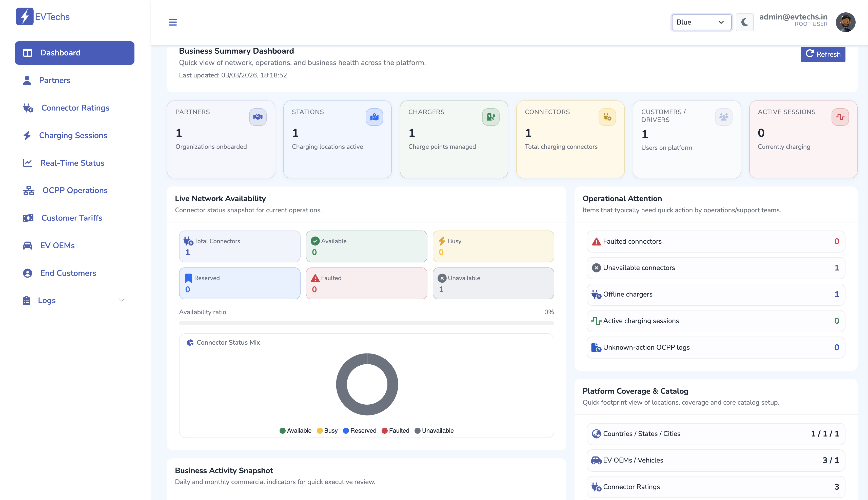Click the EVTechs lightning logo
The width and height of the screenshot is (868, 500).
(x=25, y=16)
